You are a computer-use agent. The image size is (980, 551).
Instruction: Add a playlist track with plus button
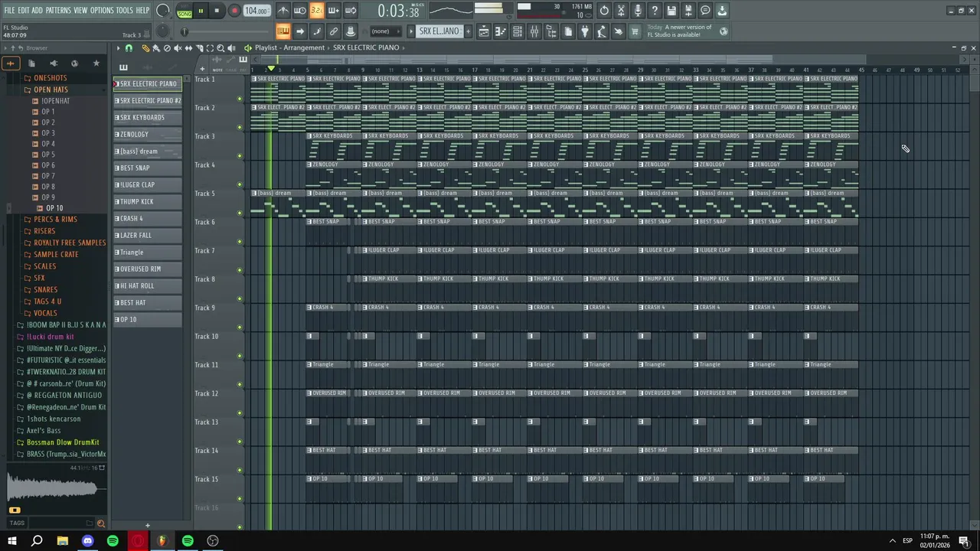coord(202,69)
